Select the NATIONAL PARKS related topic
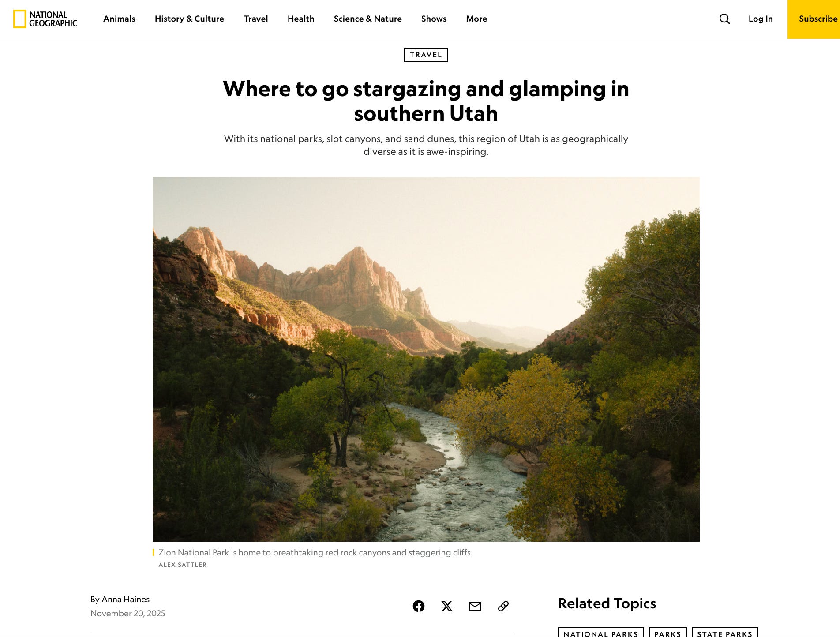The width and height of the screenshot is (840, 637). 601,633
